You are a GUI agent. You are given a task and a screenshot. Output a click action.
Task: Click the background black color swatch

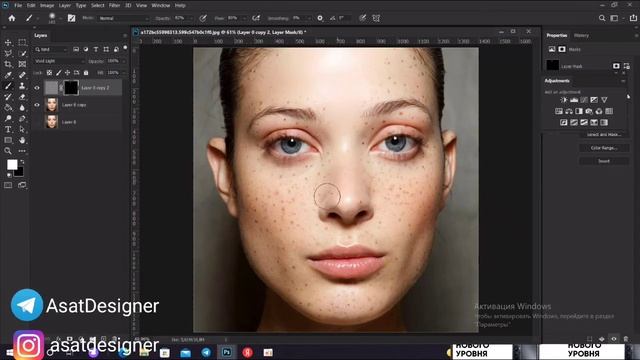(20, 173)
